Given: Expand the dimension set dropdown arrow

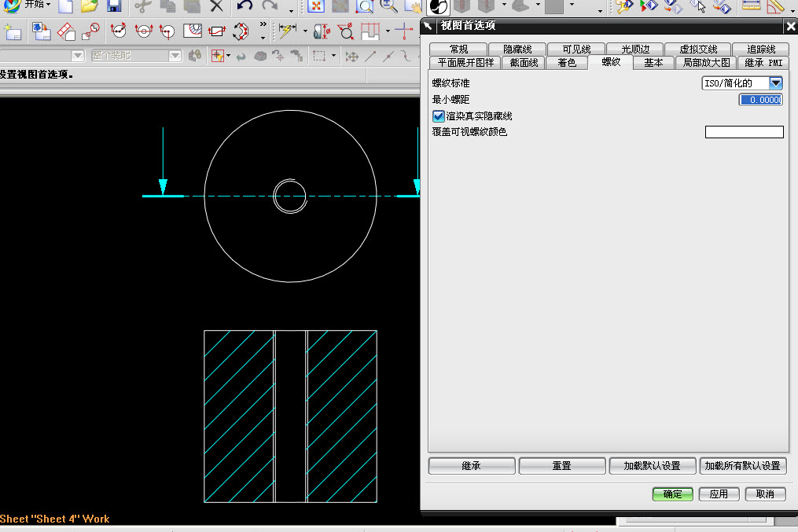Looking at the screenshot, I should click(x=388, y=31).
